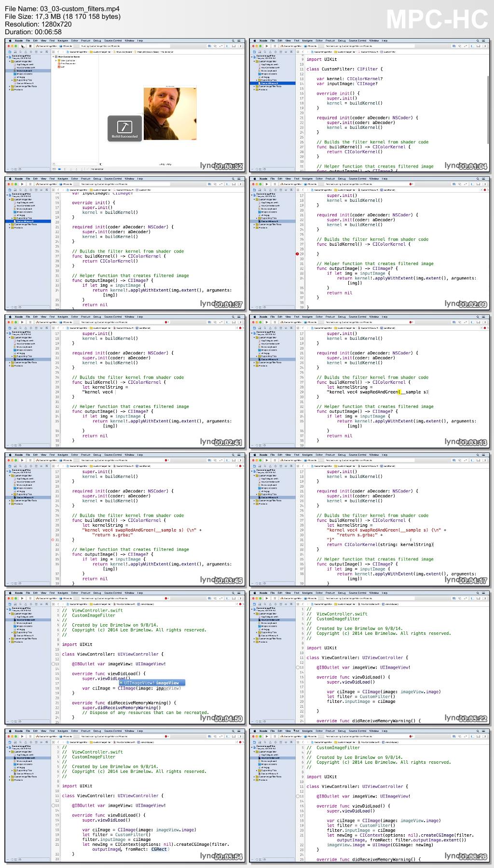Click red error badge in 00:04:50 toolbar
This screenshot has height=868, width=494.
click(166, 599)
